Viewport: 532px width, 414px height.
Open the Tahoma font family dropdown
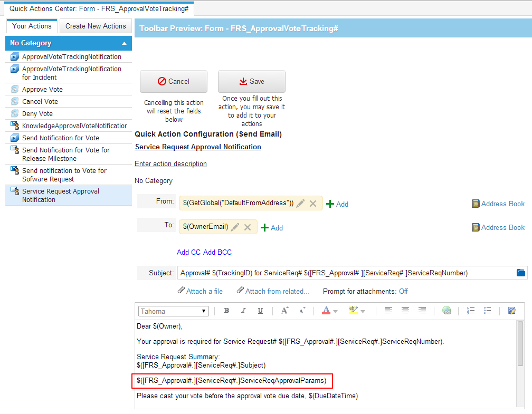[173, 311]
